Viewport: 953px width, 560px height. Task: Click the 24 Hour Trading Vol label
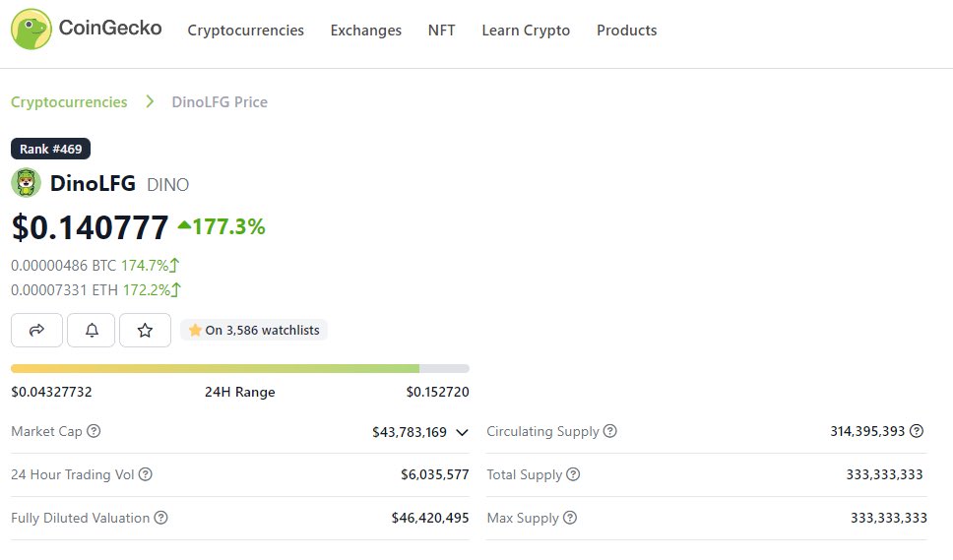(72, 474)
